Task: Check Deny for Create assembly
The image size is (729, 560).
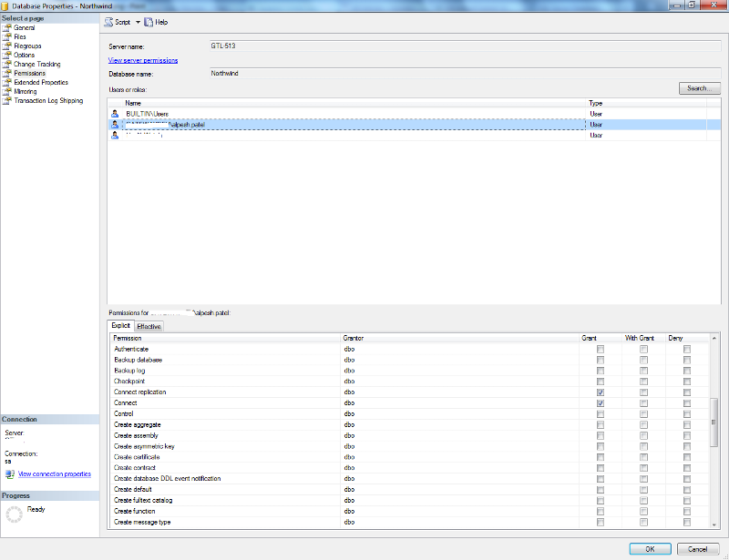Action: [687, 435]
